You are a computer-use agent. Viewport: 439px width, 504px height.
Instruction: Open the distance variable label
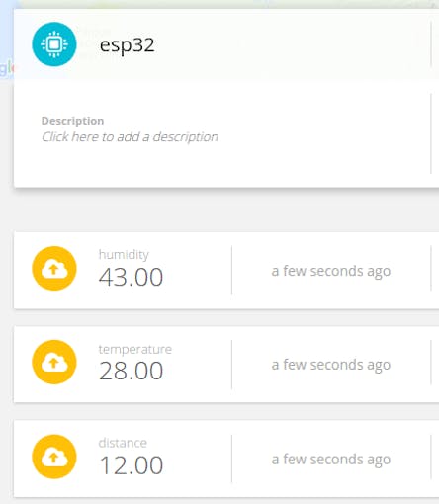(x=123, y=443)
